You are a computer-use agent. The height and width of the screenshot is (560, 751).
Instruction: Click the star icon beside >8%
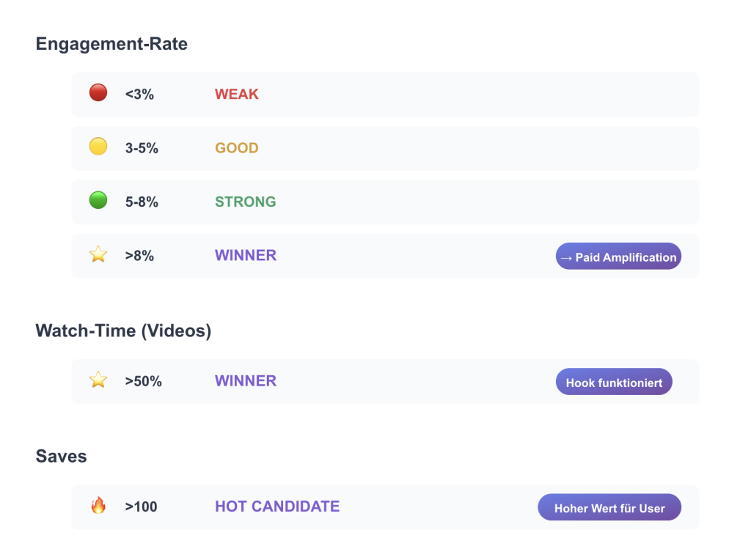98,255
